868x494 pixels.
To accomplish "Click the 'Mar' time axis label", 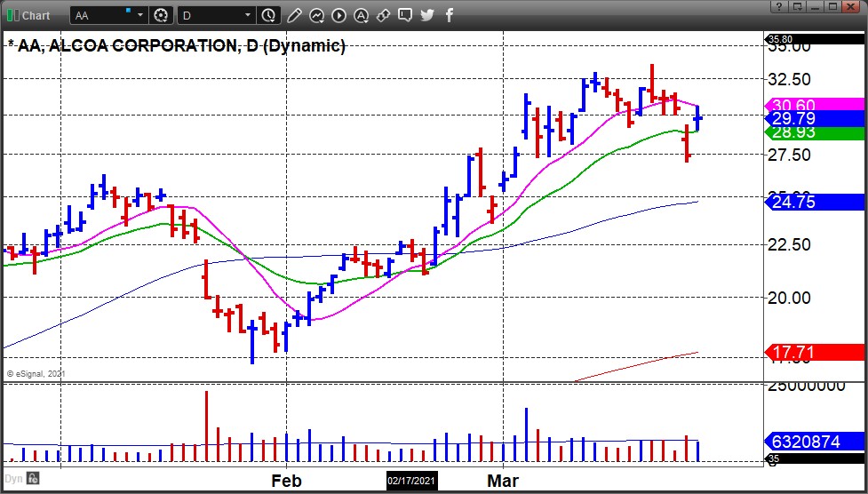I will click(503, 480).
